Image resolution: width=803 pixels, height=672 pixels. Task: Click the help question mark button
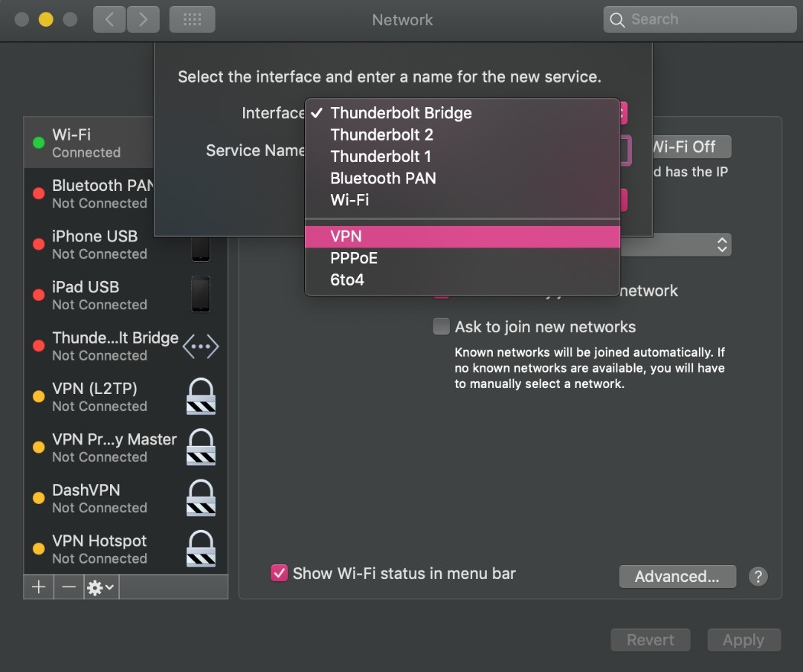(758, 576)
